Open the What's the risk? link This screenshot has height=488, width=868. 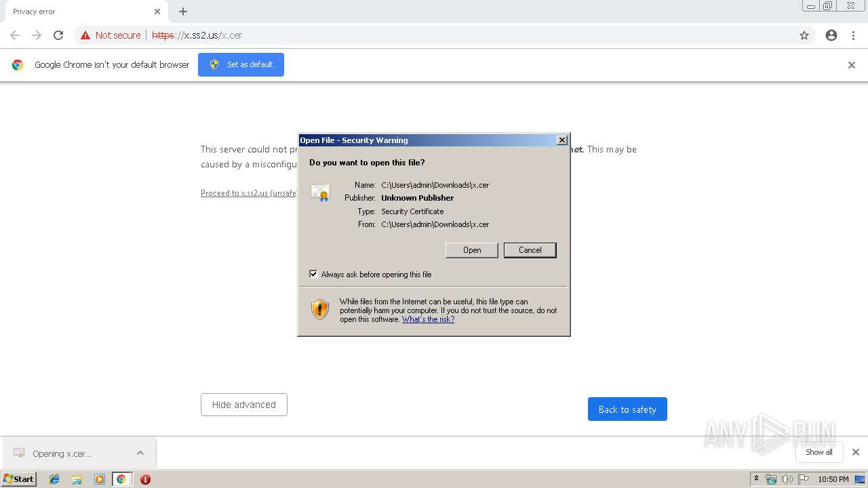click(428, 319)
